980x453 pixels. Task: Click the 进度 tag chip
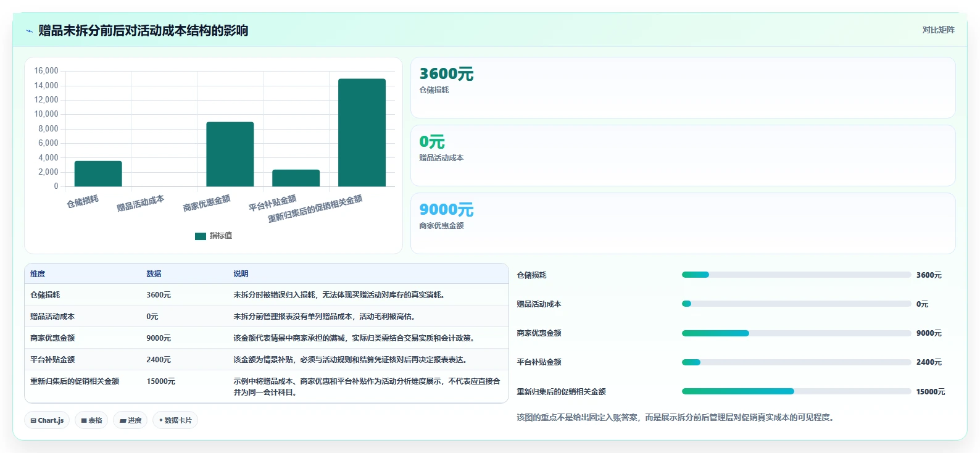point(130,420)
